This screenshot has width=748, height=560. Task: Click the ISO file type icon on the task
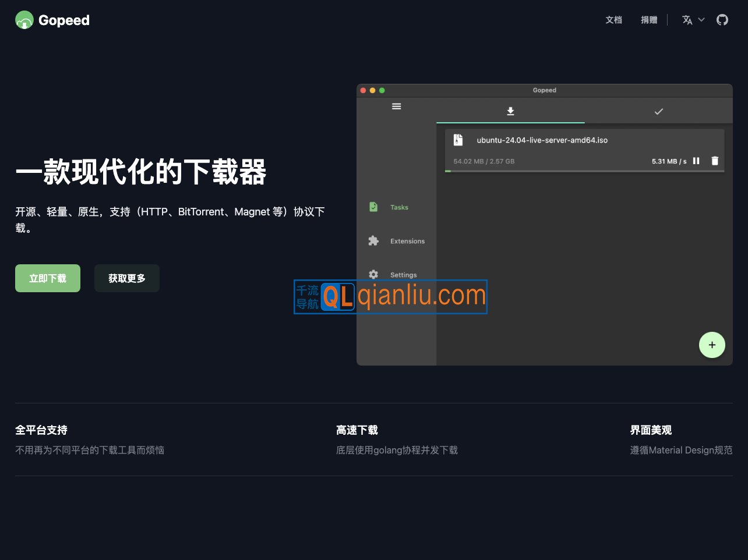(458, 139)
